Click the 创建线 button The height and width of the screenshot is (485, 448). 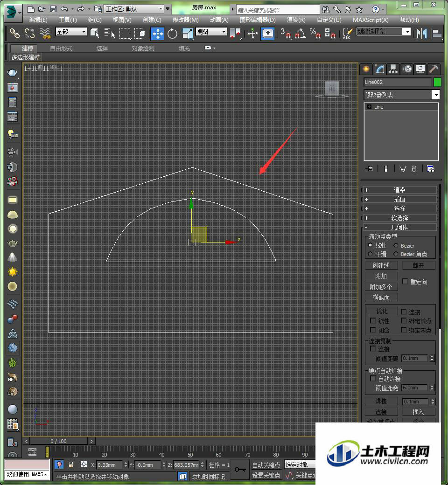coord(381,265)
